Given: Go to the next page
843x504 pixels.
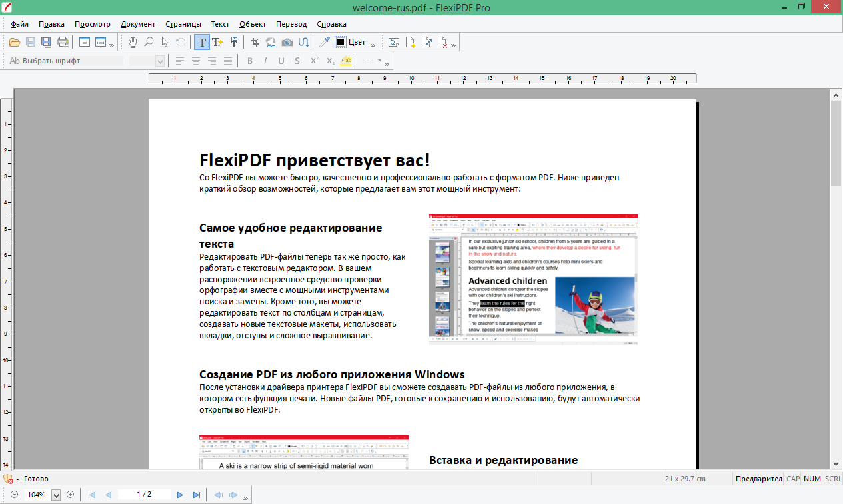Looking at the screenshot, I should click(x=180, y=495).
